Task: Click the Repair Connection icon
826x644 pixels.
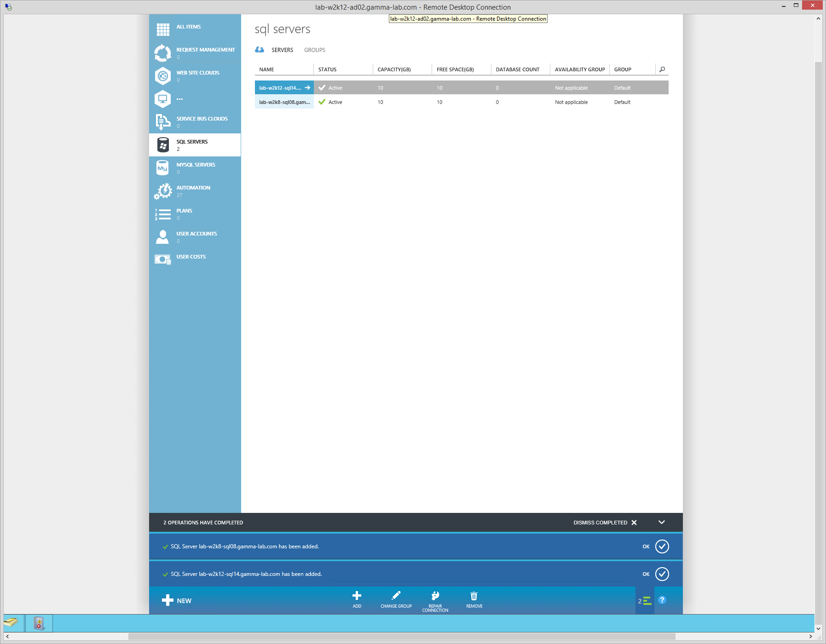Action: click(x=435, y=596)
